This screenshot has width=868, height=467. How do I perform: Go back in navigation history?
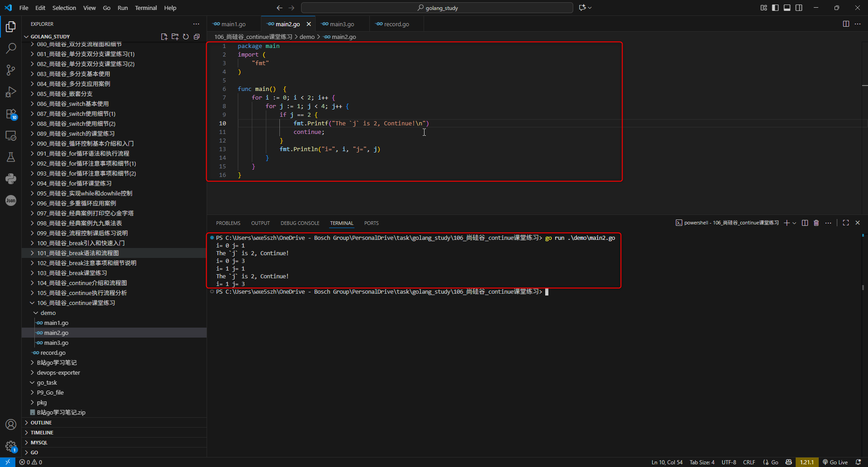pyautogui.click(x=279, y=8)
